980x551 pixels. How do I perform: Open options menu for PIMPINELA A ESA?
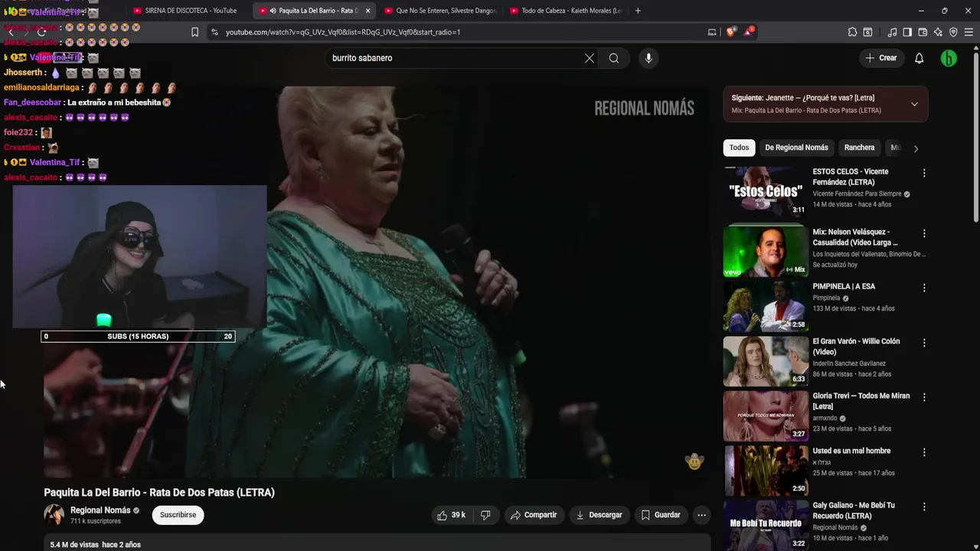[x=924, y=288]
